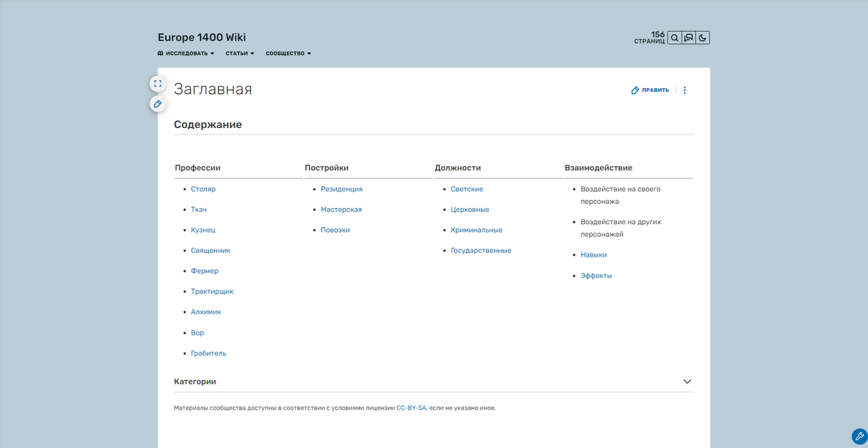The height and width of the screenshot is (448, 868).
Task: Open the СООБЩЕСТВО dropdown menu
Action: [x=289, y=53]
